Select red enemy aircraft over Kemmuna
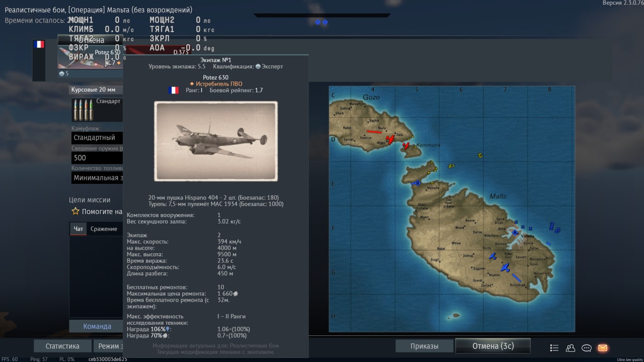Image resolution: width=644 pixels, height=362 pixels. [406, 146]
